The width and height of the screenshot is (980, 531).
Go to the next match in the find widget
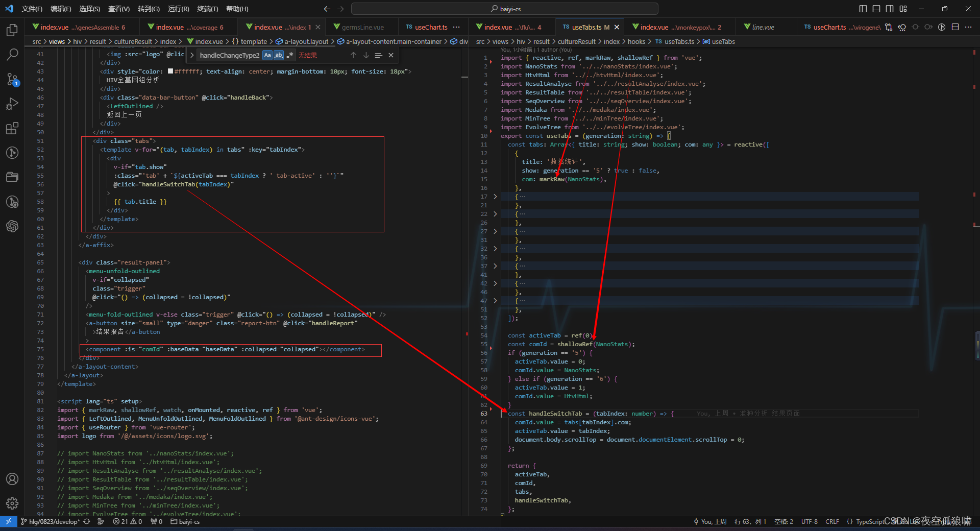[x=366, y=55]
